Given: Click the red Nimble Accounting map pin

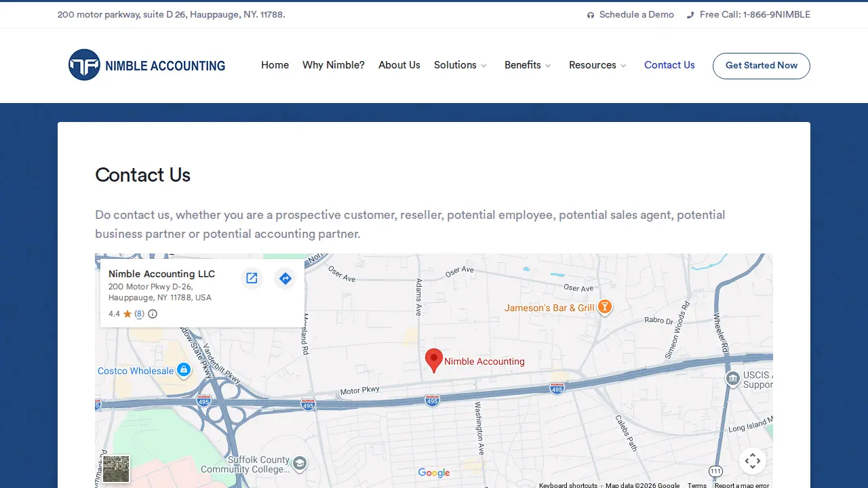Looking at the screenshot, I should [x=434, y=361].
